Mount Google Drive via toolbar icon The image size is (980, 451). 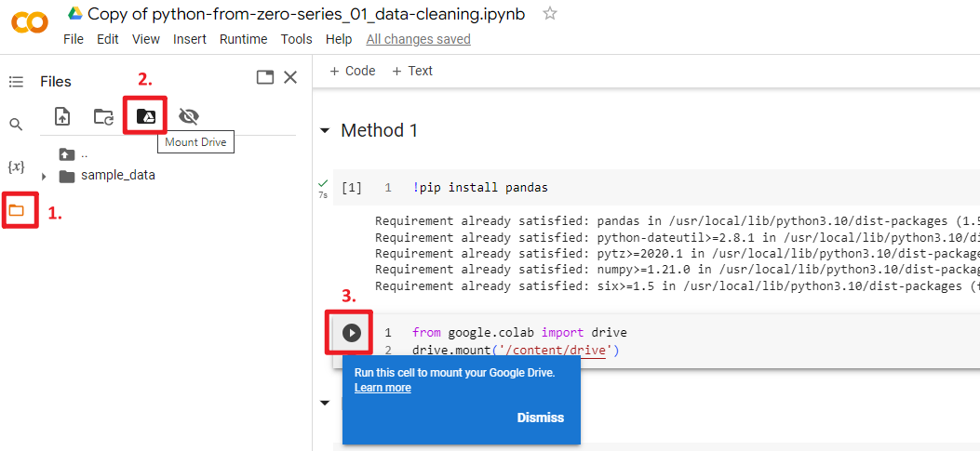pyautogui.click(x=145, y=116)
